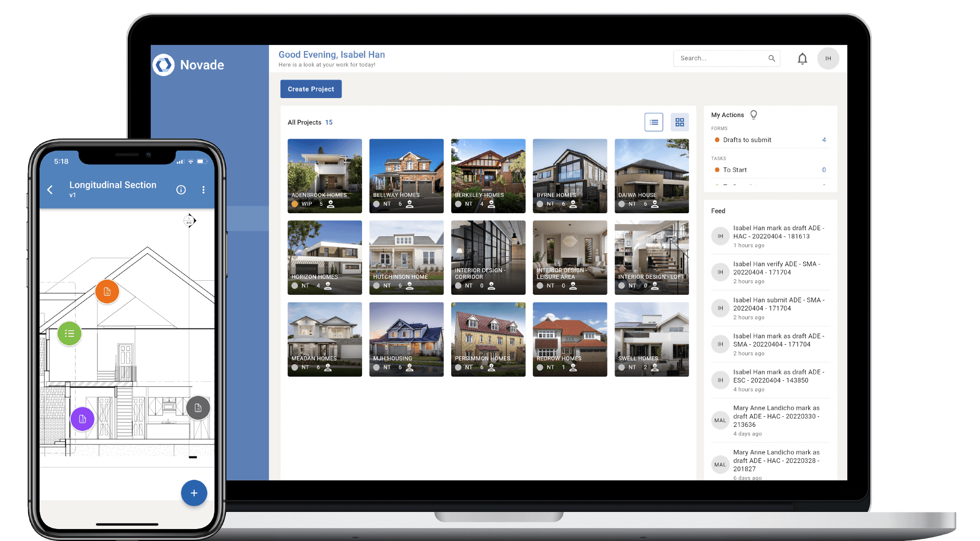Tap the blue plus add button

click(x=194, y=493)
